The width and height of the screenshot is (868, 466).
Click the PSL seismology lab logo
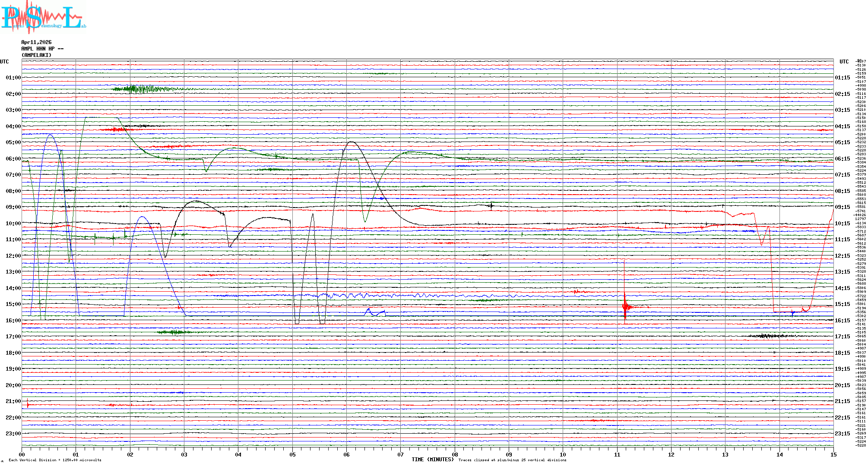[43, 17]
